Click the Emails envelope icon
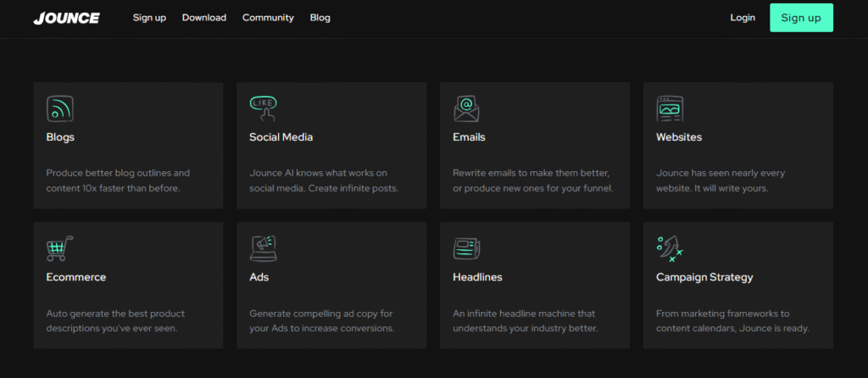868x378 pixels. click(x=466, y=108)
